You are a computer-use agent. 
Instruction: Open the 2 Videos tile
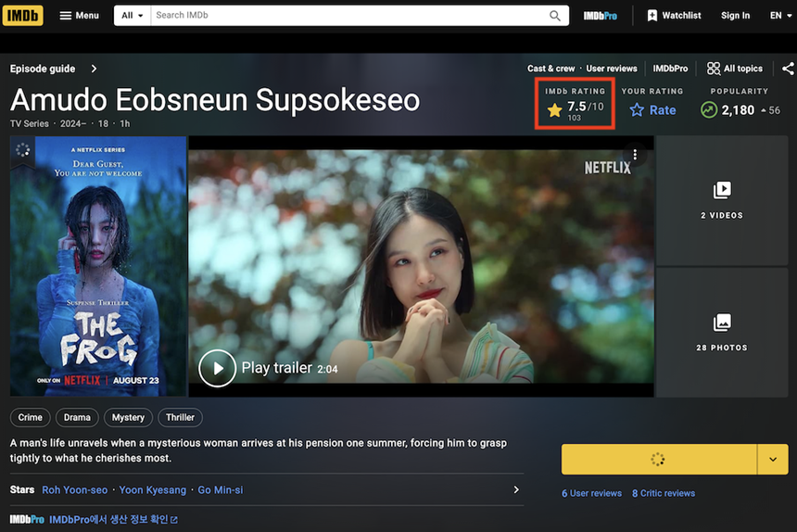pyautogui.click(x=722, y=201)
